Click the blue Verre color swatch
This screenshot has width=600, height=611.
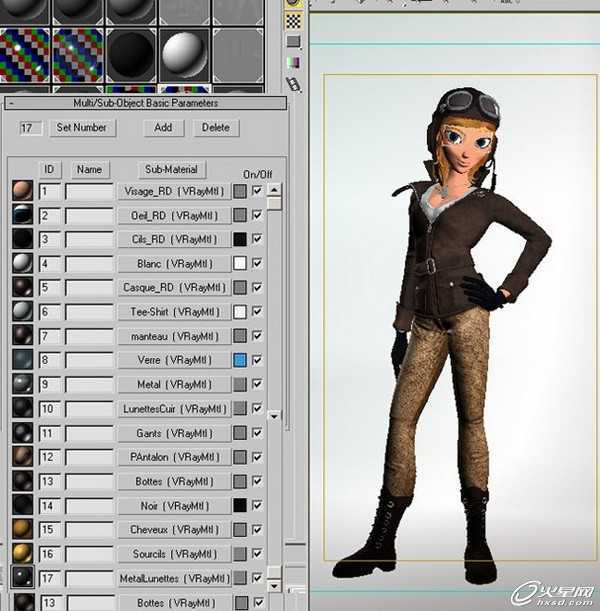point(240,360)
